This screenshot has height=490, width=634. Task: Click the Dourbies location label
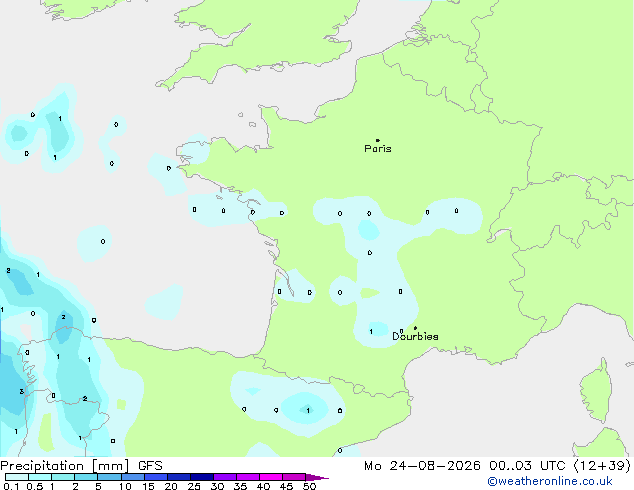(x=415, y=336)
